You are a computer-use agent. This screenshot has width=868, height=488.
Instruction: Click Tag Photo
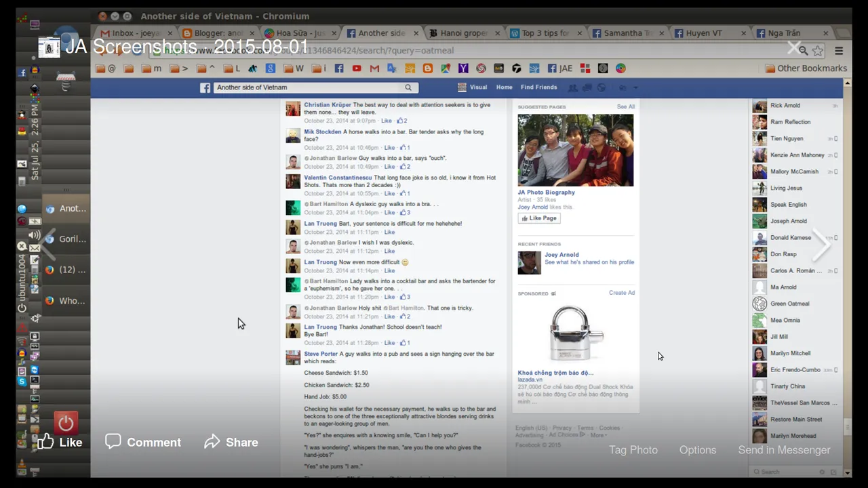coord(633,450)
